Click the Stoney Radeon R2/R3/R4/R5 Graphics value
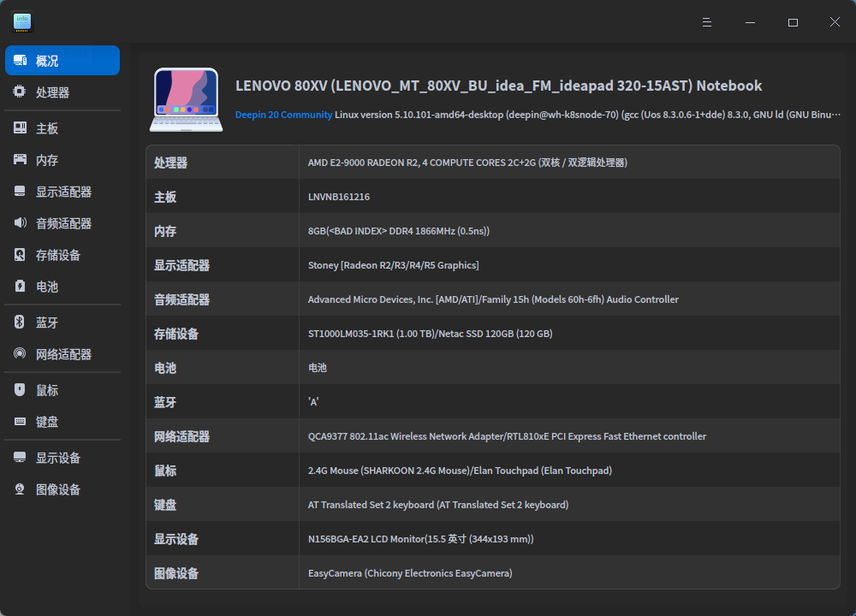 [x=393, y=265]
